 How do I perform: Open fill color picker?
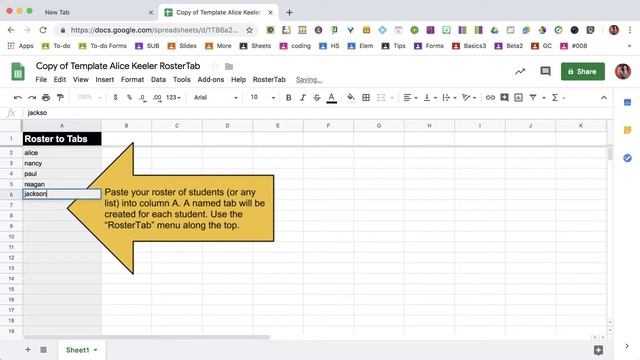[x=351, y=98]
